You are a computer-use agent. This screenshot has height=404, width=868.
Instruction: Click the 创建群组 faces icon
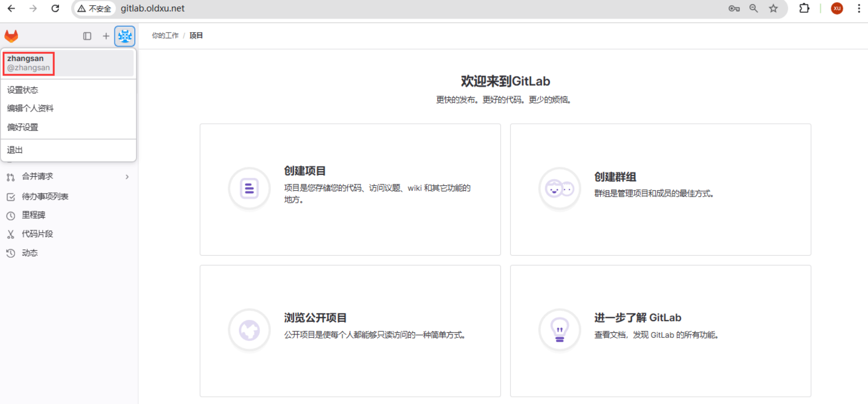point(559,188)
